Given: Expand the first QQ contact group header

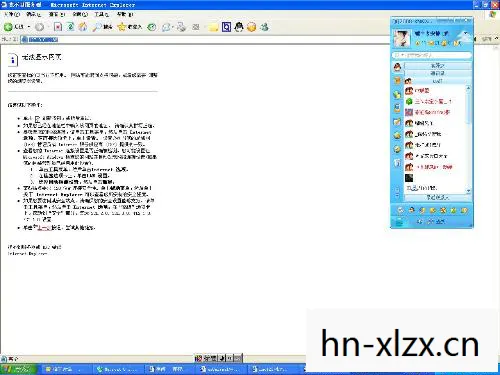Looking at the screenshot, I should tap(438, 65).
